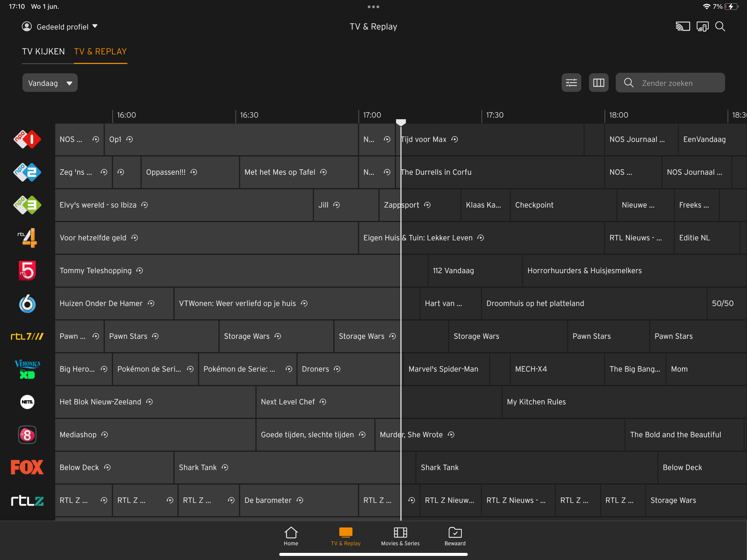Switch to the TV KIJKEN tab

click(43, 51)
